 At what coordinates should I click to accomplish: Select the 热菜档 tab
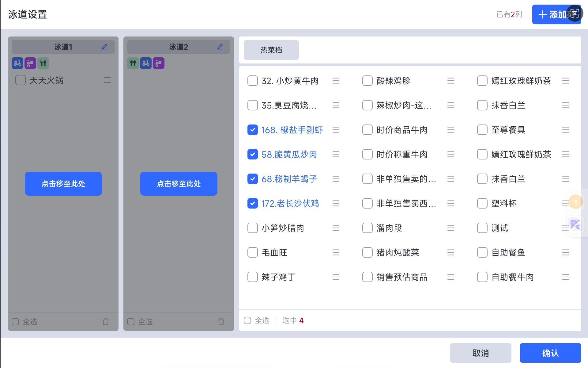pos(271,50)
